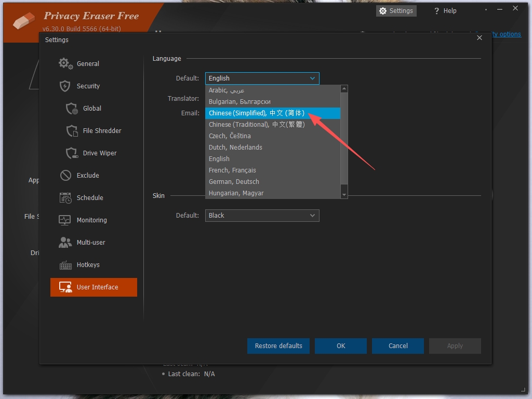Image resolution: width=532 pixels, height=399 pixels.
Task: Open the Drive Wiper icon
Action: click(x=72, y=153)
